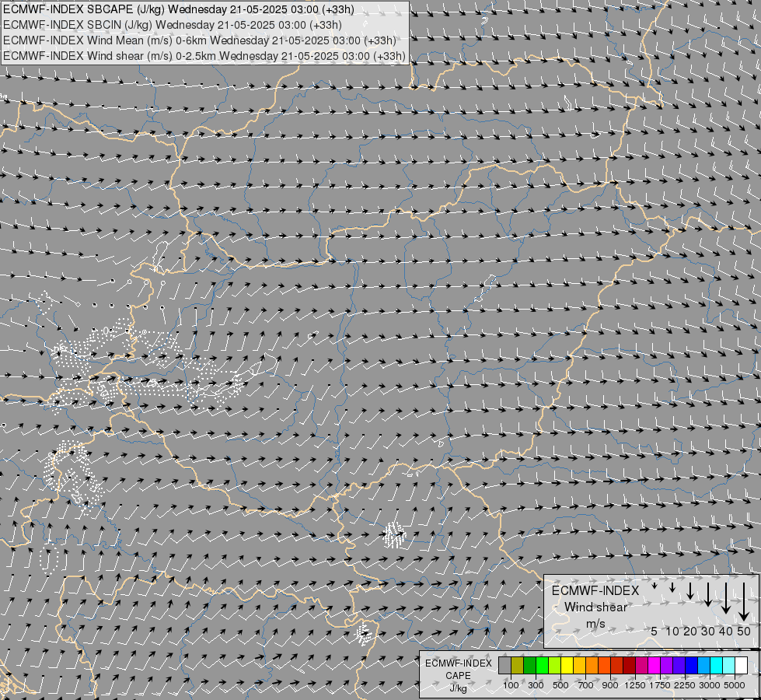Click the CAPE legend label 300
761x700 pixels.
[x=536, y=685]
